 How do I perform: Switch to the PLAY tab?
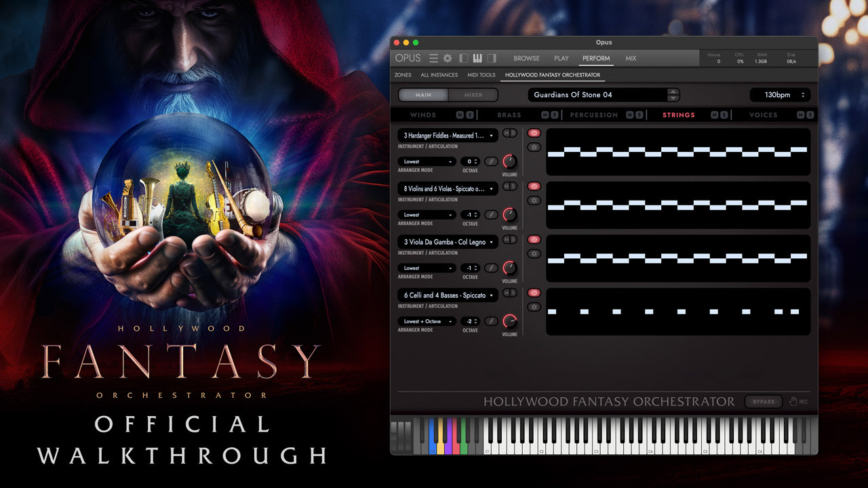point(561,58)
